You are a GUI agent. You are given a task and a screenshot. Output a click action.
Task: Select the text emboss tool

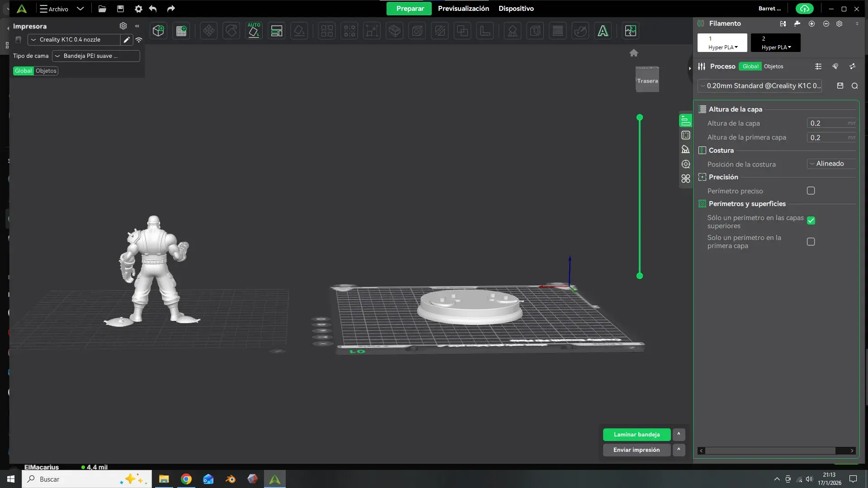pos(603,31)
